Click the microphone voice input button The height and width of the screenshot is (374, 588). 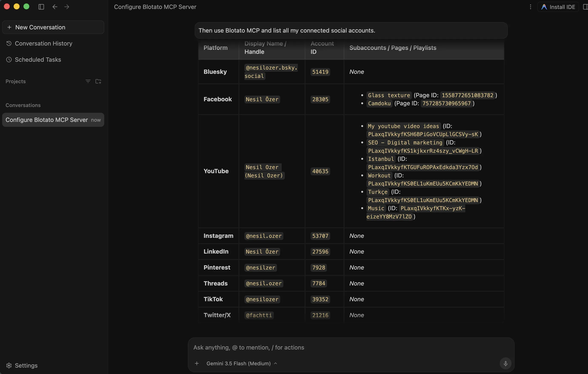505,363
